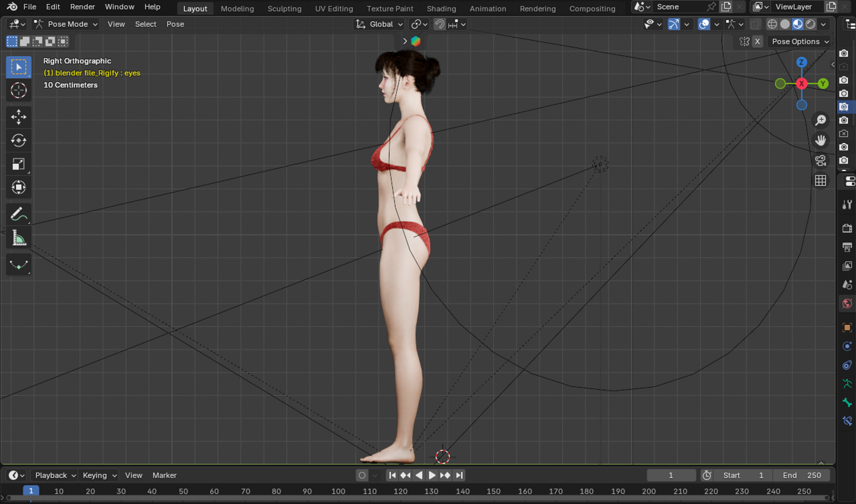Viewport: 856px width, 504px height.
Task: Open the Bone Constraints properties tab
Action: 847,421
